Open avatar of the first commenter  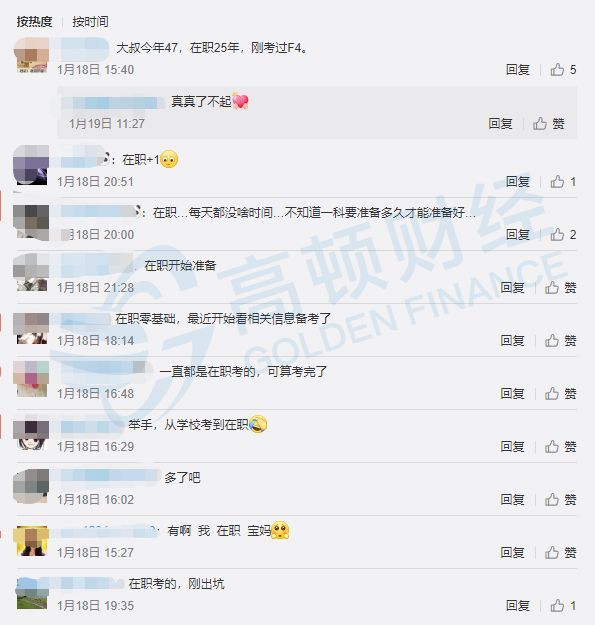[x=31, y=55]
